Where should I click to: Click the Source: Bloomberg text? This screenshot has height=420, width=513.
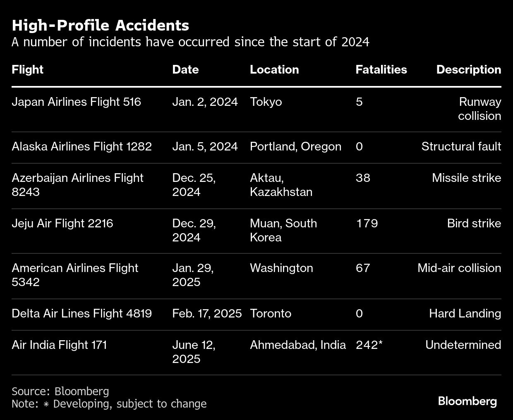60,391
